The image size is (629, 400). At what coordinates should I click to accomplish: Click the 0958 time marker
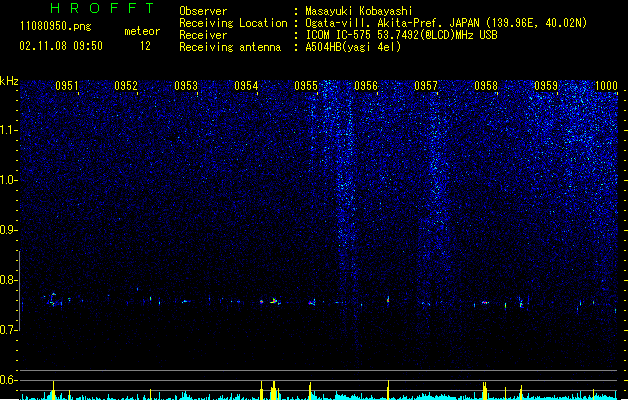[x=486, y=86]
